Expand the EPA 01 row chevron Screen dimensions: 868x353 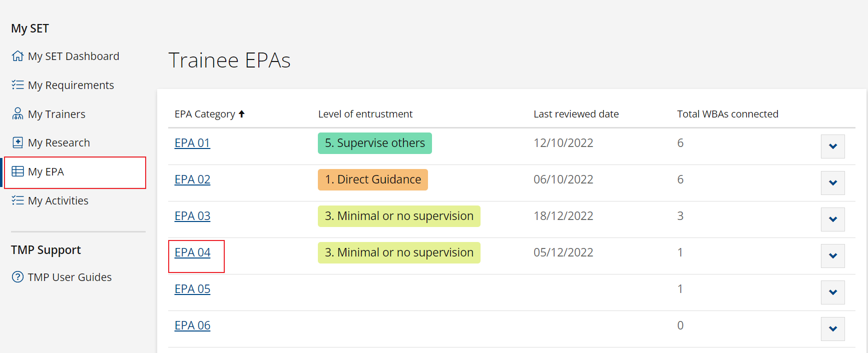pyautogui.click(x=833, y=146)
